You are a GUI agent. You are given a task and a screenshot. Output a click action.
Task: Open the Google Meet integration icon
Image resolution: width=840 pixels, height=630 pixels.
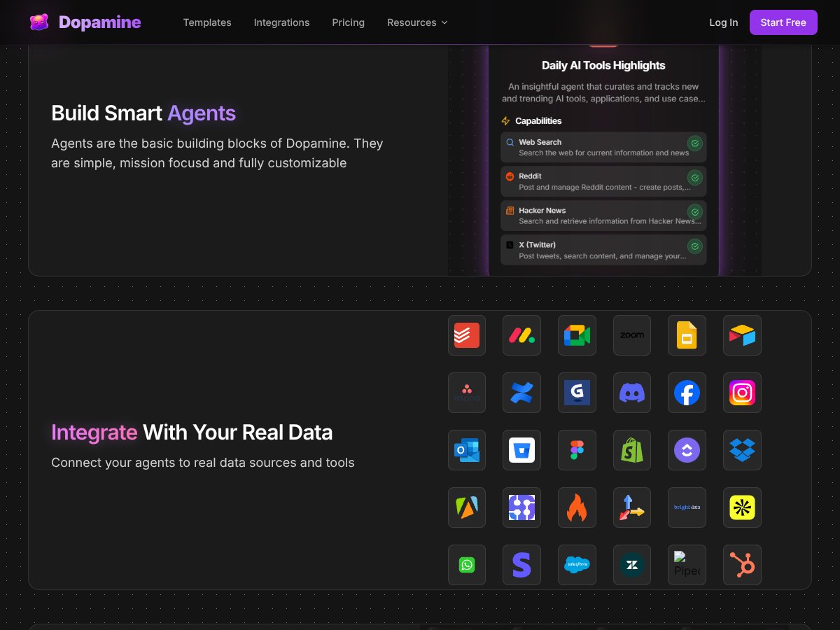pos(577,335)
